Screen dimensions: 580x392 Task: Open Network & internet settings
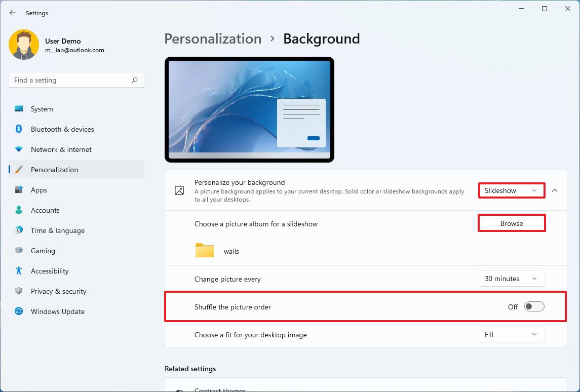(76, 149)
